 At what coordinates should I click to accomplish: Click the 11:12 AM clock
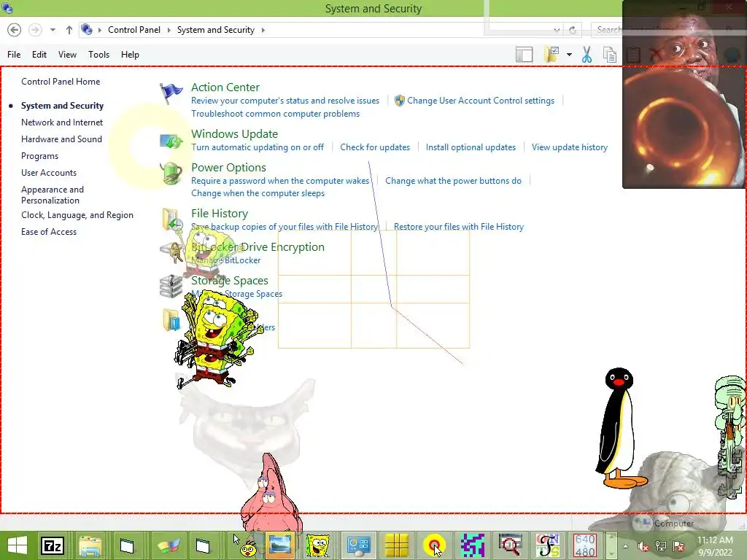click(x=715, y=540)
